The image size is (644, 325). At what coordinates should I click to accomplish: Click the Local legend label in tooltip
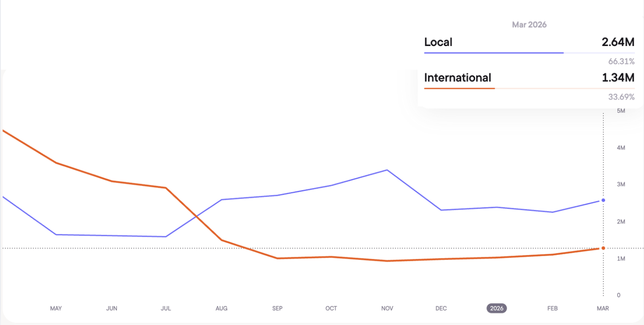point(438,42)
